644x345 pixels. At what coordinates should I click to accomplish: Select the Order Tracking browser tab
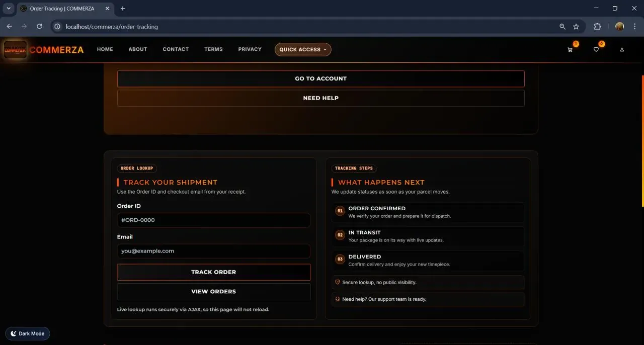64,9
